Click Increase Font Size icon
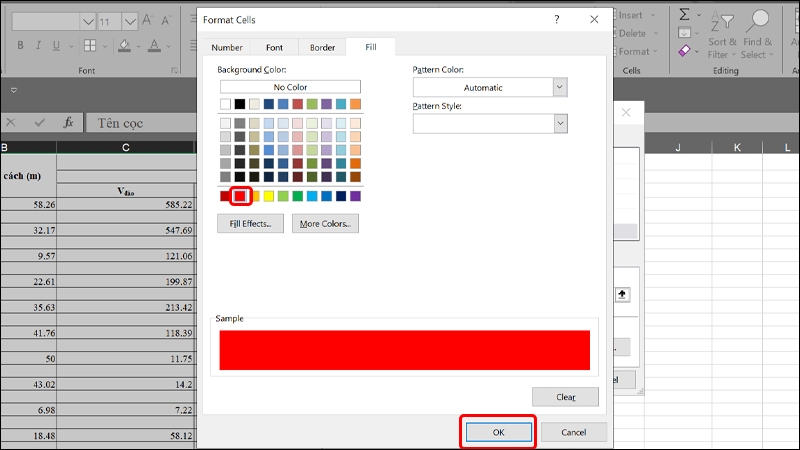 [x=147, y=20]
